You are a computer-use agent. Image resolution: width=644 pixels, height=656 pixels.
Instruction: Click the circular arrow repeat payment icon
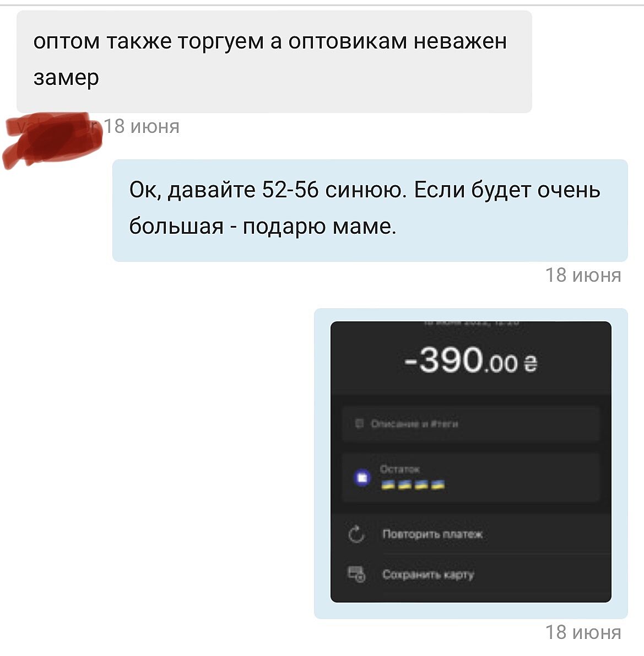point(356,534)
